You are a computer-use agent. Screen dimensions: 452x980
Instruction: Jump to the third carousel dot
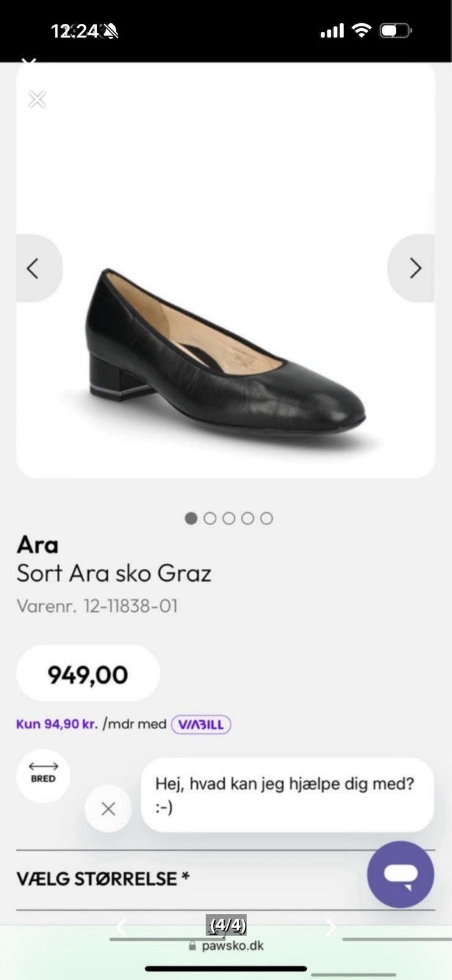pos(229,518)
